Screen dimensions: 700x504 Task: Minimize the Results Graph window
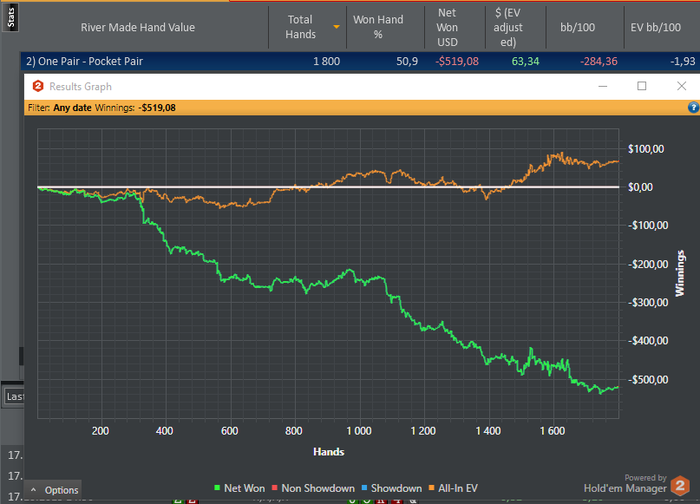click(x=603, y=86)
